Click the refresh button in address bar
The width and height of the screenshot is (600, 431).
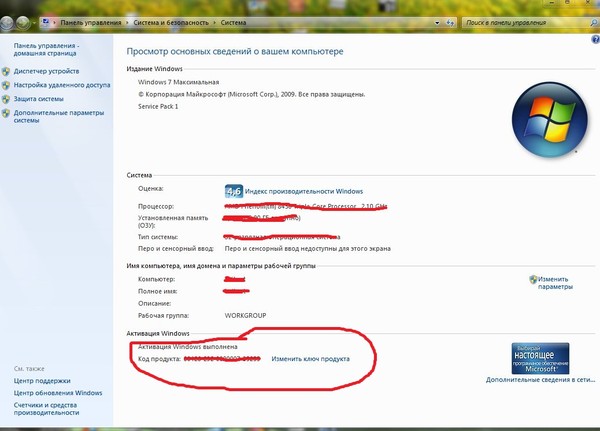click(x=450, y=23)
